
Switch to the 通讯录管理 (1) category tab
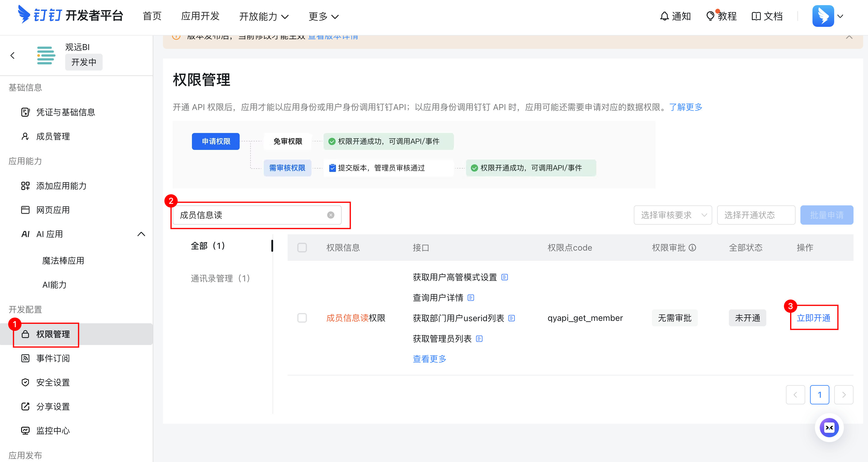[x=220, y=278]
